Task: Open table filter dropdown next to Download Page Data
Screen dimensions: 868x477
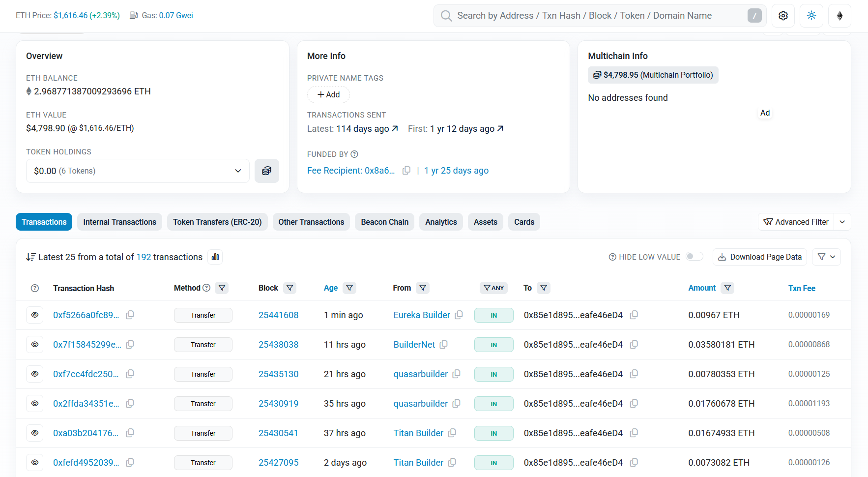Action: pos(826,257)
